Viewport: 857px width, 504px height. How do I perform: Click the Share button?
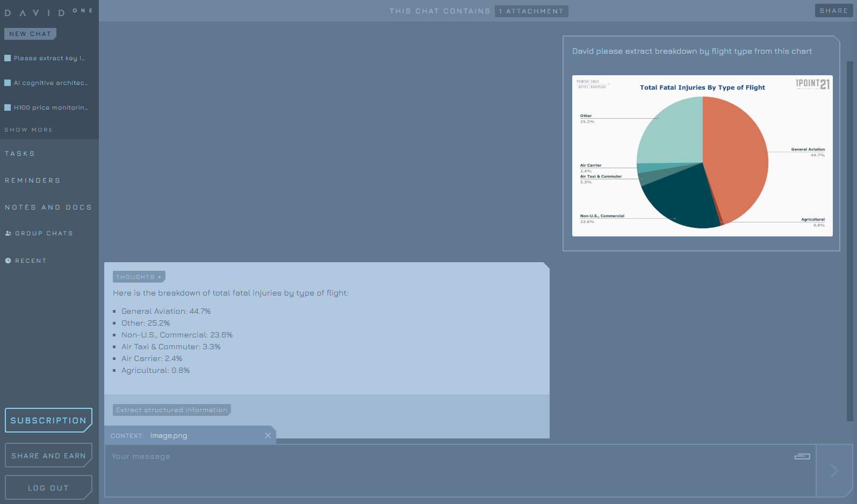tap(833, 11)
